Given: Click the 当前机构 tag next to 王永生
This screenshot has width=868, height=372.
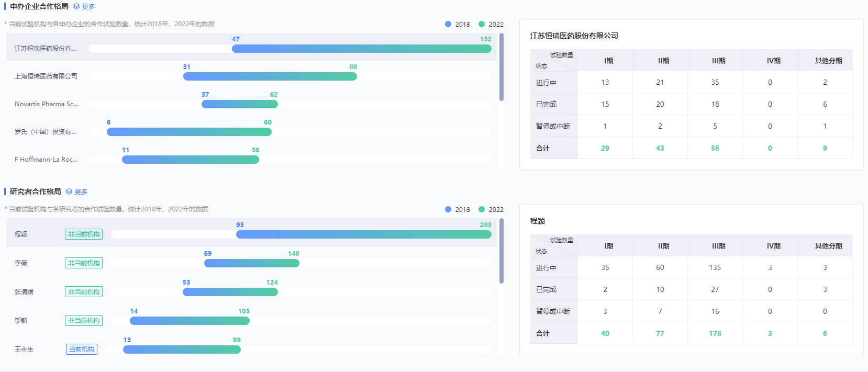Looking at the screenshot, I should click(82, 350).
